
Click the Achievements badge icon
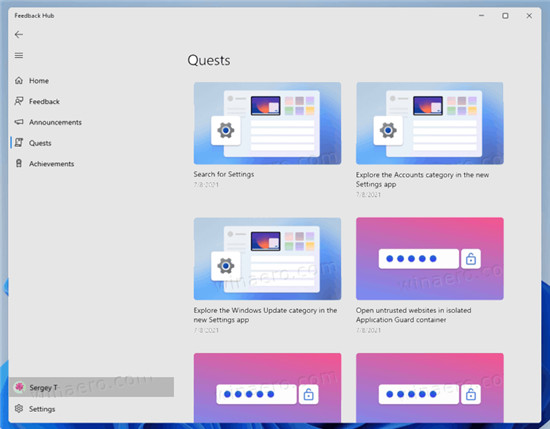click(x=19, y=163)
